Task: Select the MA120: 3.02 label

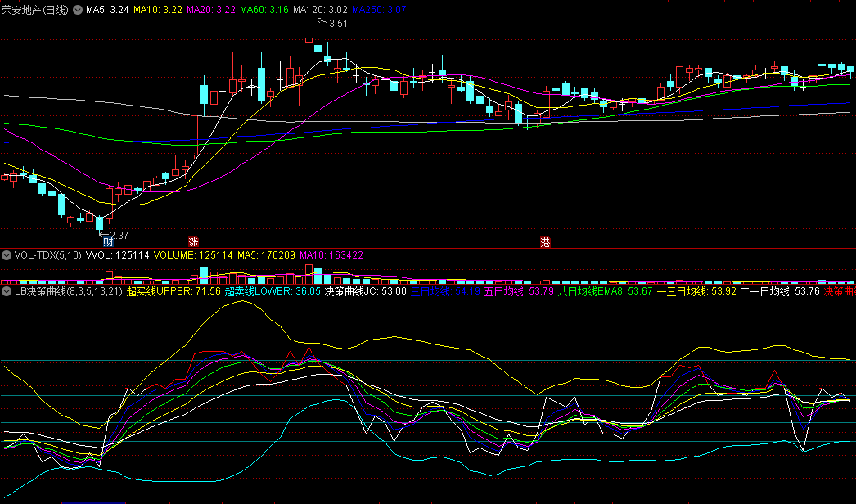Action: pos(321,10)
